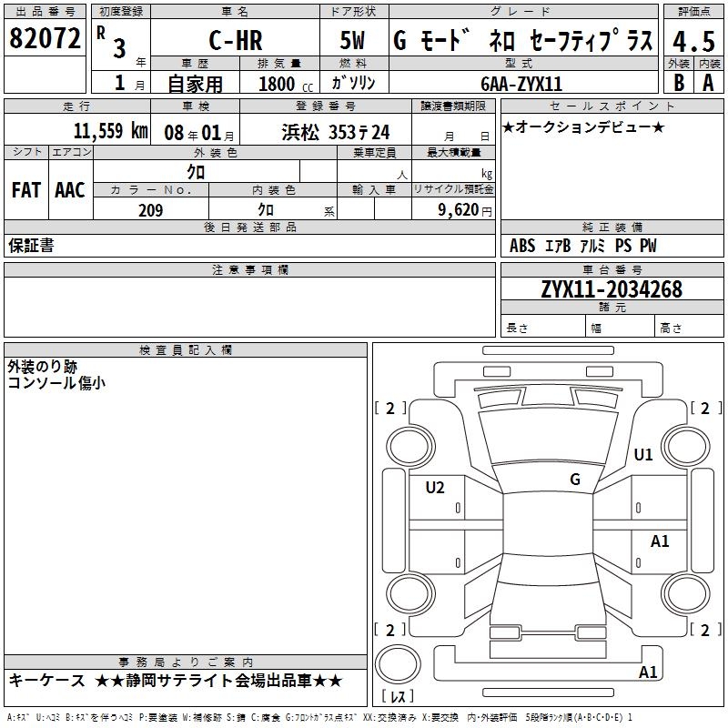
Task: Click the 注意事項欄 header
Action: pos(249,269)
